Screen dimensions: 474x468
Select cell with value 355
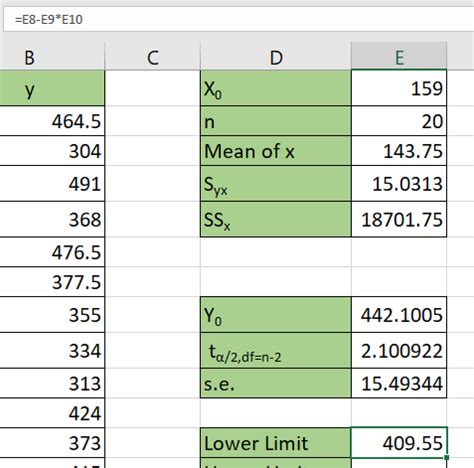(x=52, y=315)
